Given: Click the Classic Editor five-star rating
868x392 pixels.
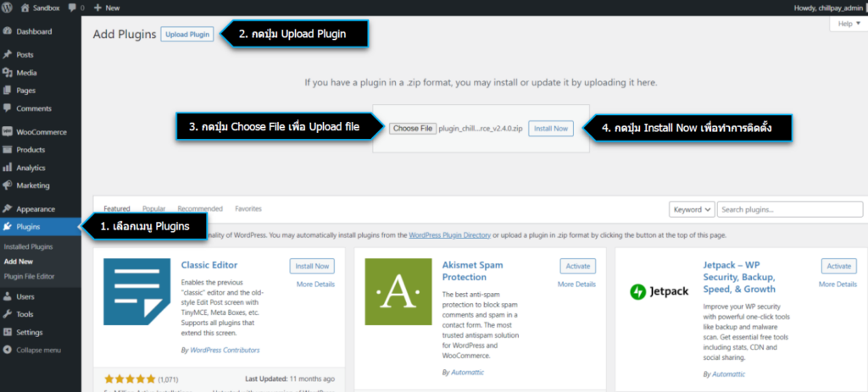Looking at the screenshot, I should [x=130, y=379].
